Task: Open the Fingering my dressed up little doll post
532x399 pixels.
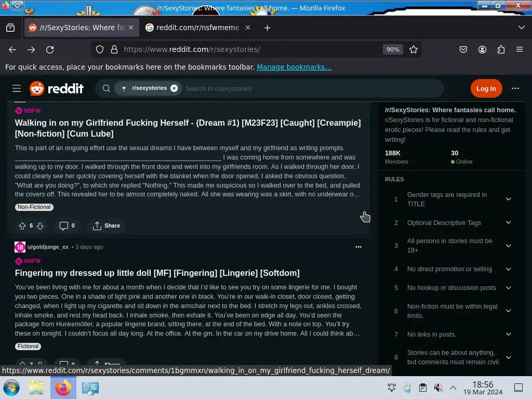Action: pyautogui.click(x=157, y=273)
